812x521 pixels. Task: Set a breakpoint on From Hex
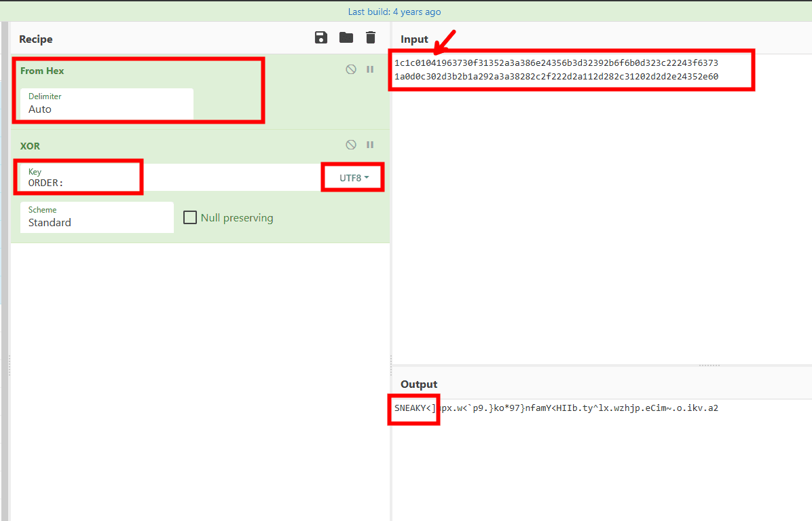tap(370, 69)
